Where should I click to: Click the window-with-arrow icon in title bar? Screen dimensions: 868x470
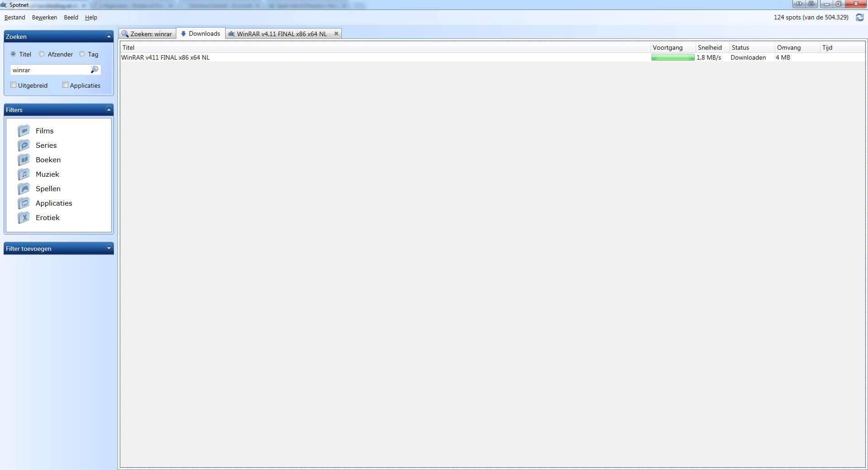click(x=811, y=4)
